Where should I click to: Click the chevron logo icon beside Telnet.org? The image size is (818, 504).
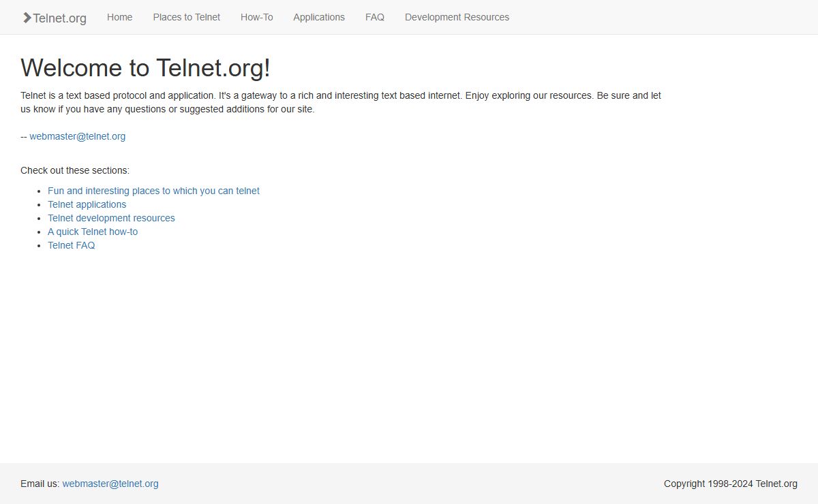click(x=27, y=18)
